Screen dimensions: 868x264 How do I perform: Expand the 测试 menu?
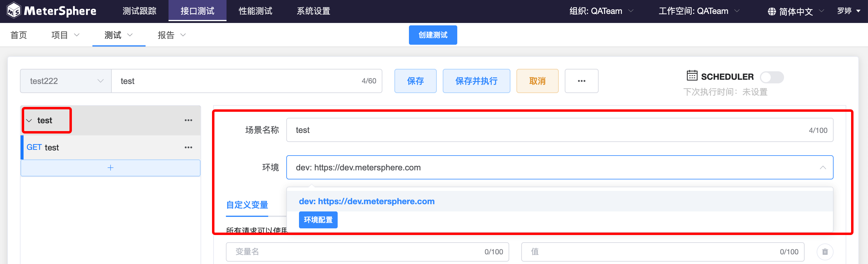[119, 35]
